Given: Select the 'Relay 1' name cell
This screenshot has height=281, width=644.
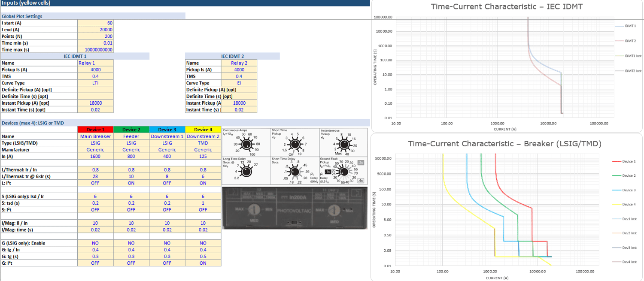Looking at the screenshot, I should click(x=95, y=63).
